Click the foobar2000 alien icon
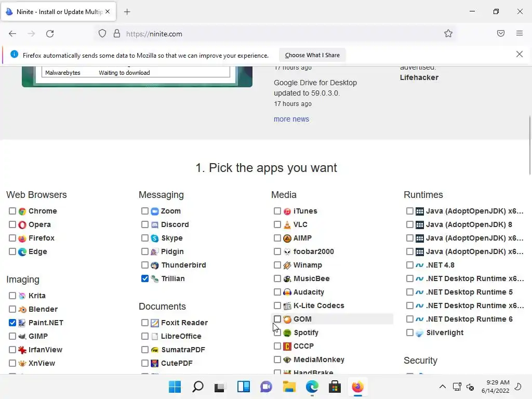 pyautogui.click(x=287, y=252)
